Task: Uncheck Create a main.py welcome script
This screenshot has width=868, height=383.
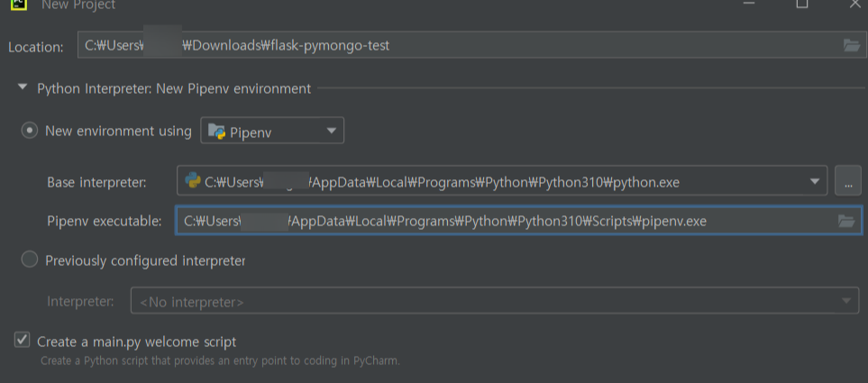Action: (22, 340)
